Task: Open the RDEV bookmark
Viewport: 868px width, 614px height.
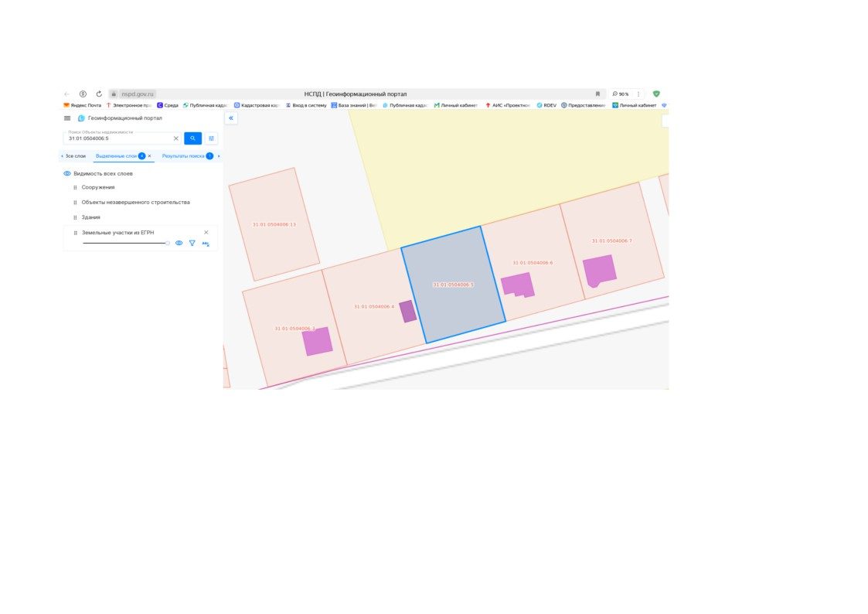Action: point(546,105)
